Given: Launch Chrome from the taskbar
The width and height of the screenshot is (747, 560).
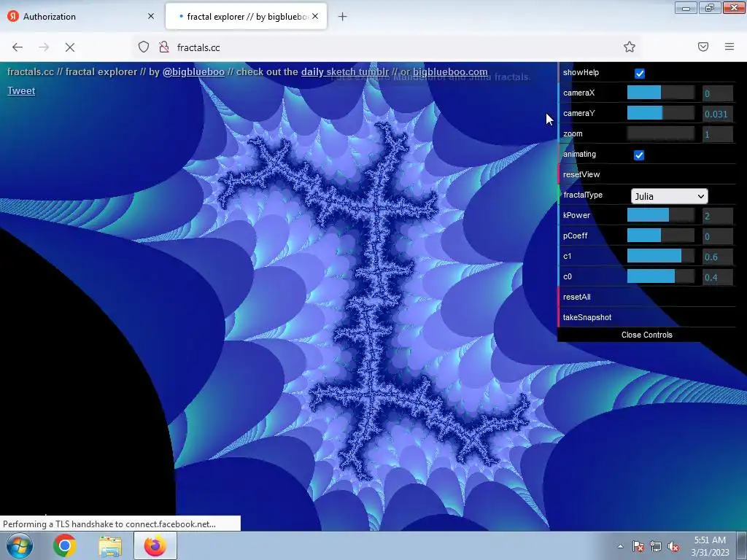Looking at the screenshot, I should pos(65,545).
